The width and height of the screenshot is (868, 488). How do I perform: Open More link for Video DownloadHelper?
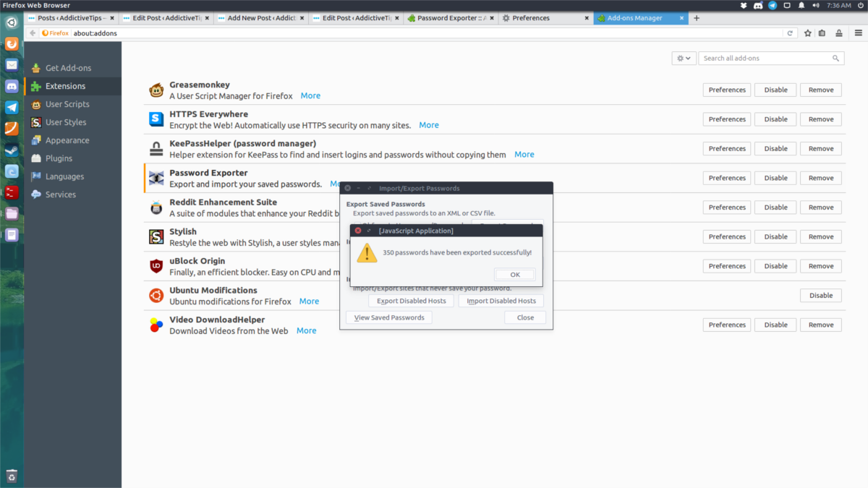[x=307, y=331]
